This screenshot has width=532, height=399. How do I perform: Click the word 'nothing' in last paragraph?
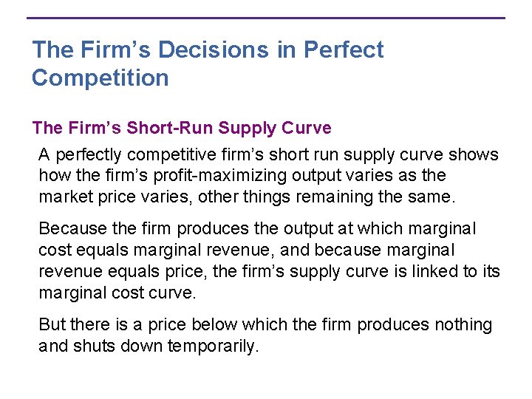[463, 325]
